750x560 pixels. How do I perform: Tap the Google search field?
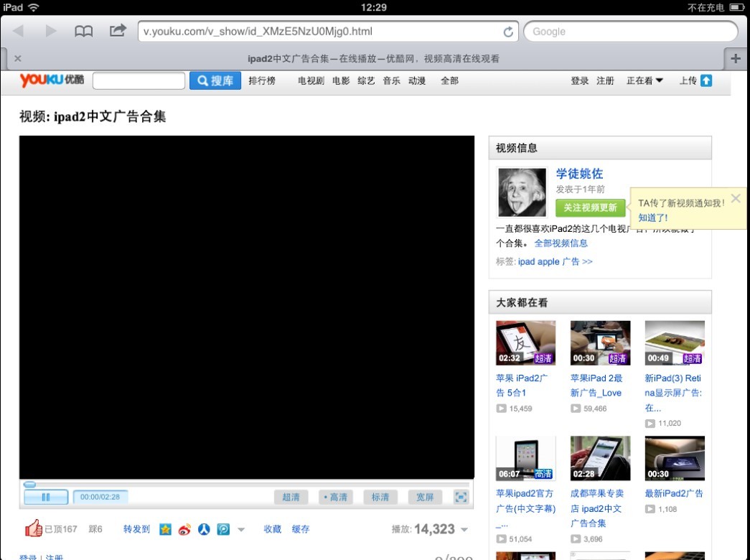tap(631, 32)
